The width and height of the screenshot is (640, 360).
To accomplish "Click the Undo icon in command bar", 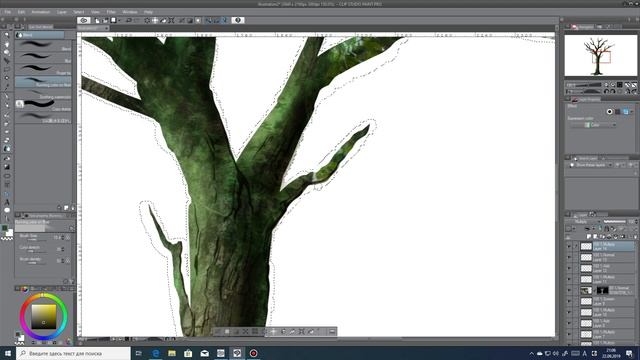I will pyautogui.click(x=129, y=20).
